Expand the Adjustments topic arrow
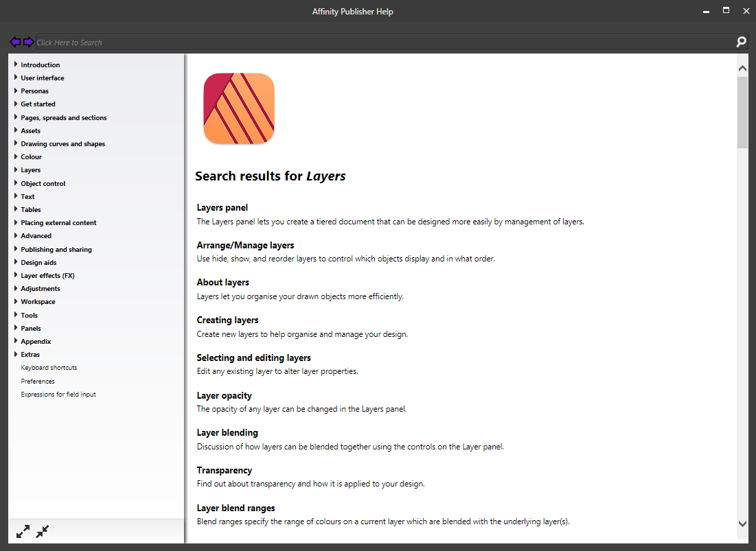 [15, 288]
